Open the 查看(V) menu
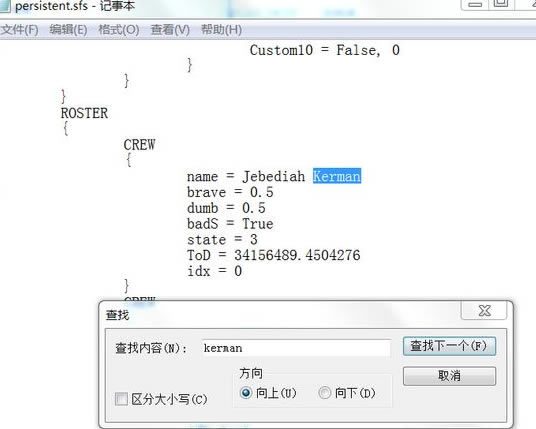The height and width of the screenshot is (429, 536). click(170, 30)
